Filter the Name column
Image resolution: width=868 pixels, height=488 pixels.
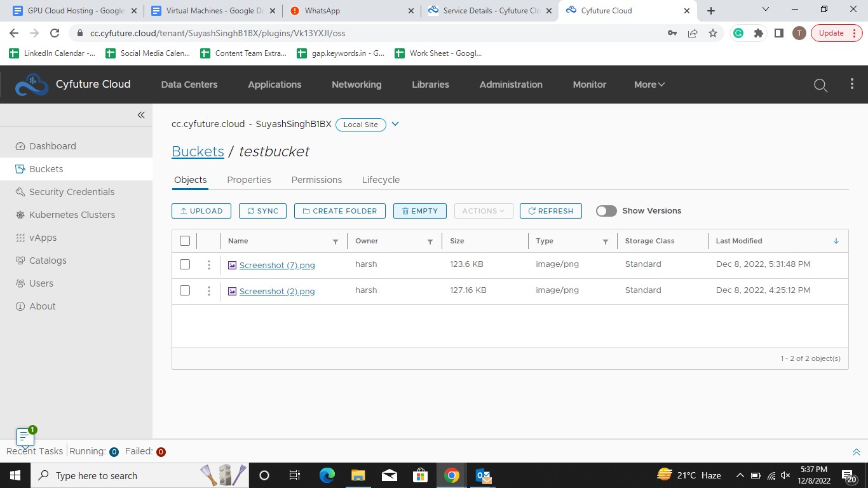336,241
